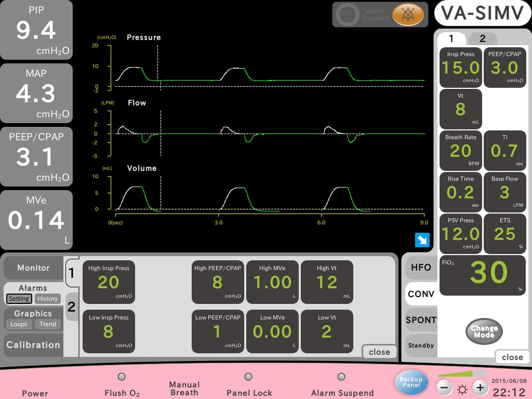
Task: Switch to settings tab 1
Action: click(451, 38)
